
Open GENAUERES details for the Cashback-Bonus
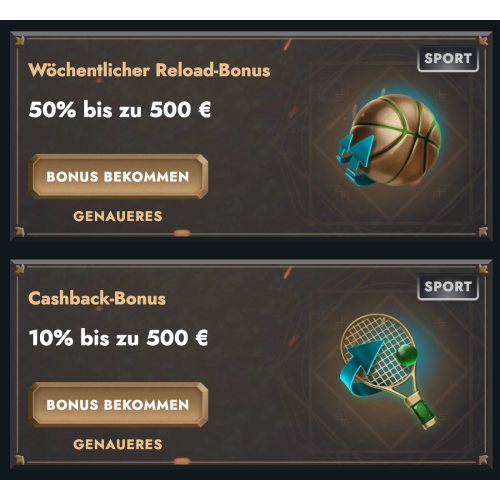[x=118, y=444]
